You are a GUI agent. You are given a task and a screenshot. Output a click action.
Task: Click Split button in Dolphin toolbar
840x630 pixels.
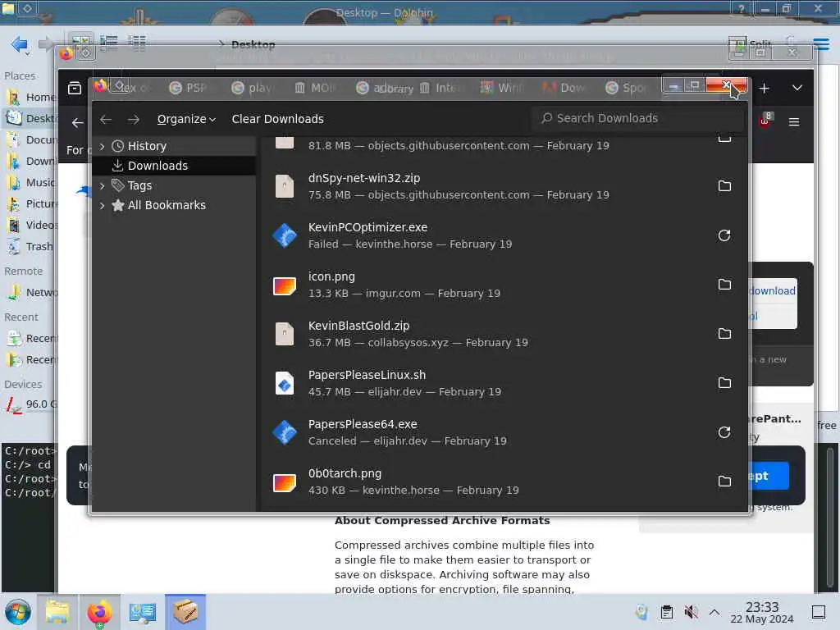(751, 44)
